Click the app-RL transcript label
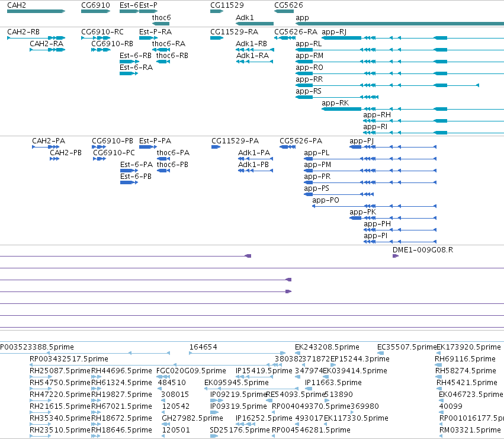 pos(309,44)
